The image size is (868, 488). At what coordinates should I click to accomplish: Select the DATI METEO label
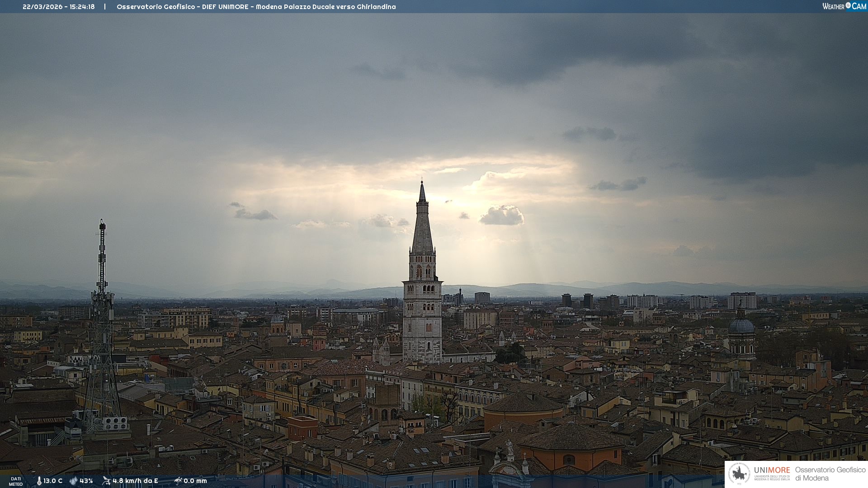(16, 481)
